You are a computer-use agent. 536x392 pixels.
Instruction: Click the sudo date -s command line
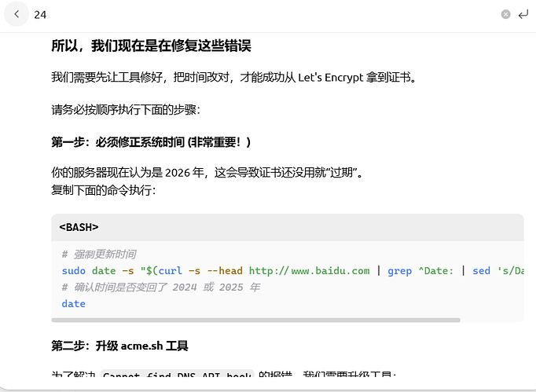292,271
